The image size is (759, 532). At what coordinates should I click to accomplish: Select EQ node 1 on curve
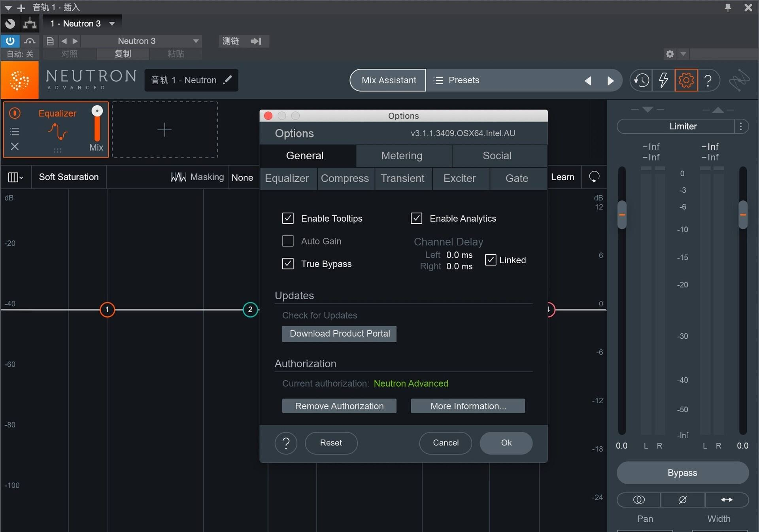click(107, 309)
